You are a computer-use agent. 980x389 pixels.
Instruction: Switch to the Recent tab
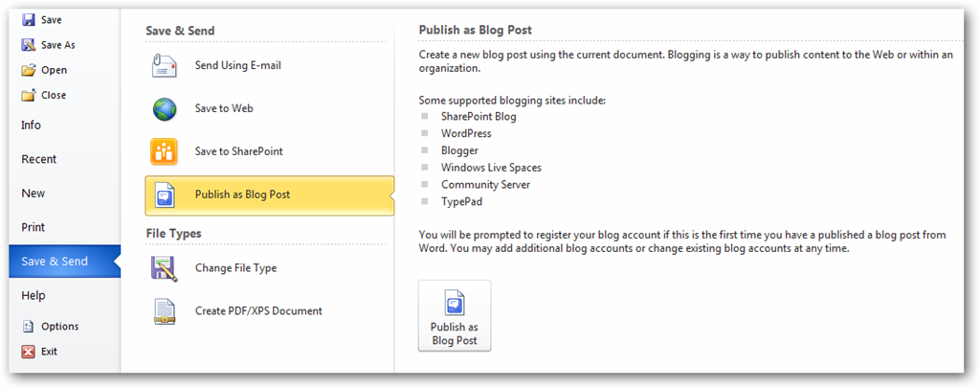click(x=39, y=159)
